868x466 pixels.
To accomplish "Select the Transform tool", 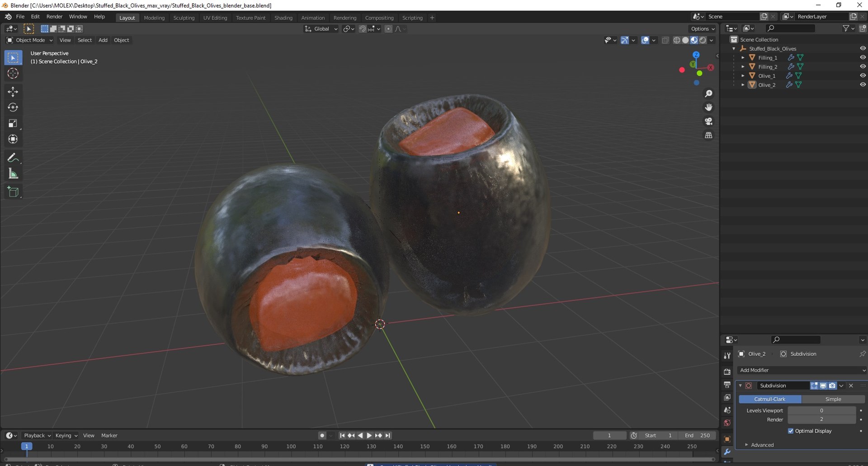I will click(x=13, y=139).
